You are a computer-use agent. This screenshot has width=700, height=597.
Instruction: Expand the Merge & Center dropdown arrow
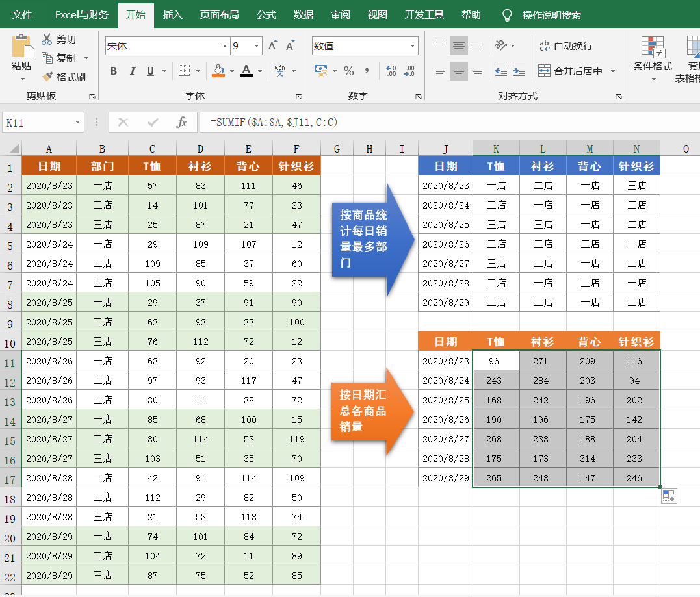[x=613, y=71]
